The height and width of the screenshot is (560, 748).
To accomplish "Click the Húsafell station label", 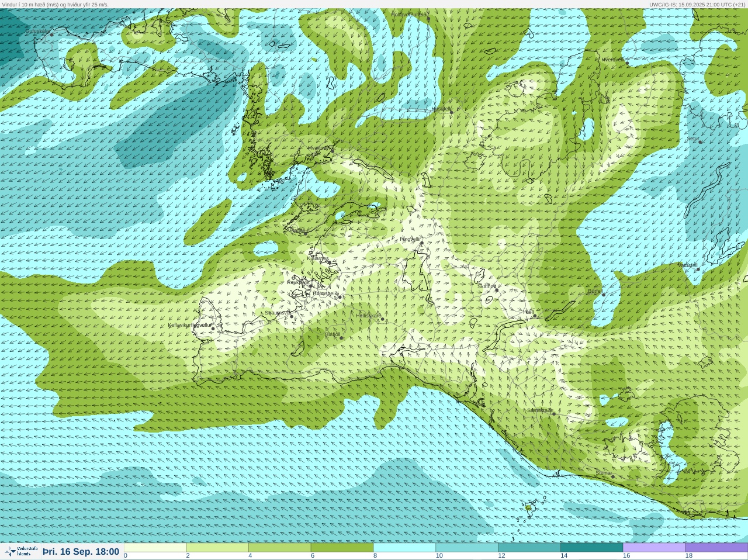I will coord(441,109).
